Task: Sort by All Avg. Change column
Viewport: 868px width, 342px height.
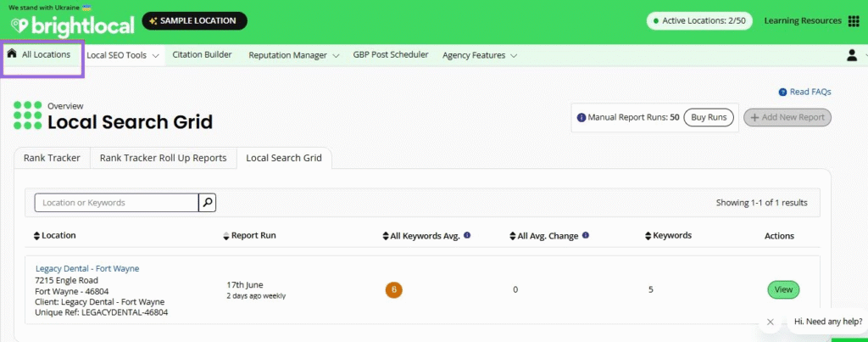Action: pos(513,236)
